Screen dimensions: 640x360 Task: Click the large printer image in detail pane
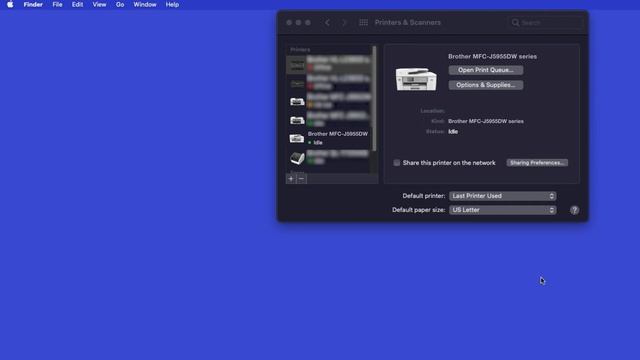click(x=416, y=79)
